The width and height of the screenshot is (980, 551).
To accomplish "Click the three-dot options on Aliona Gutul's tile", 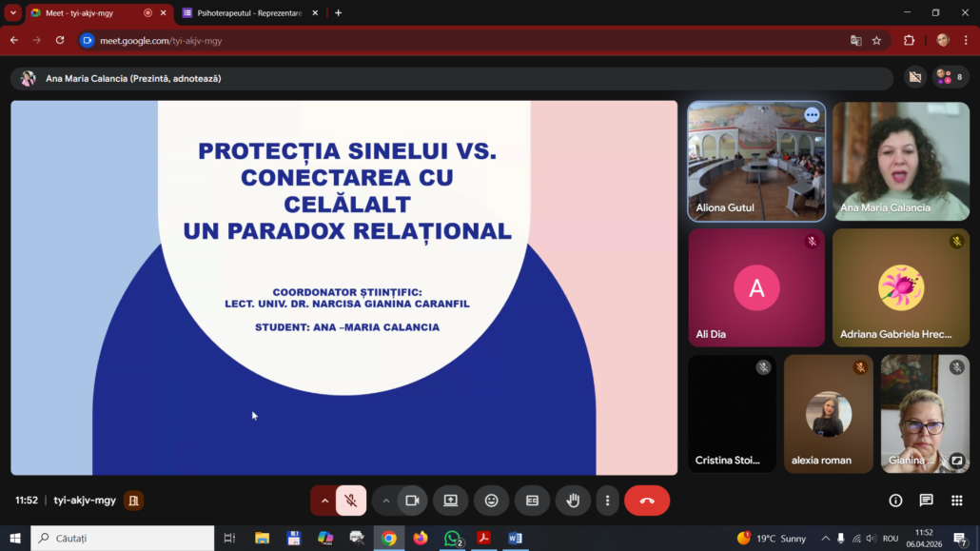I will (812, 115).
